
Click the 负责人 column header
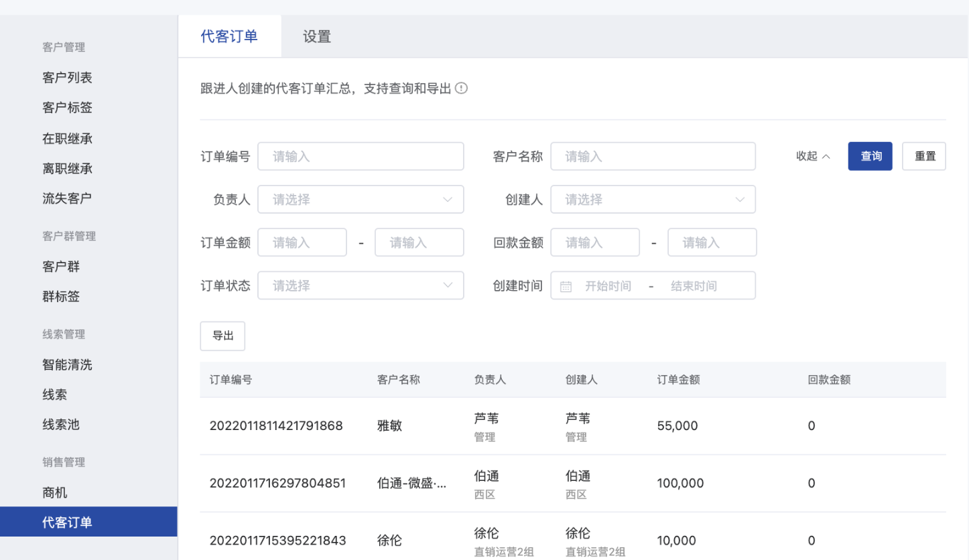point(490,380)
